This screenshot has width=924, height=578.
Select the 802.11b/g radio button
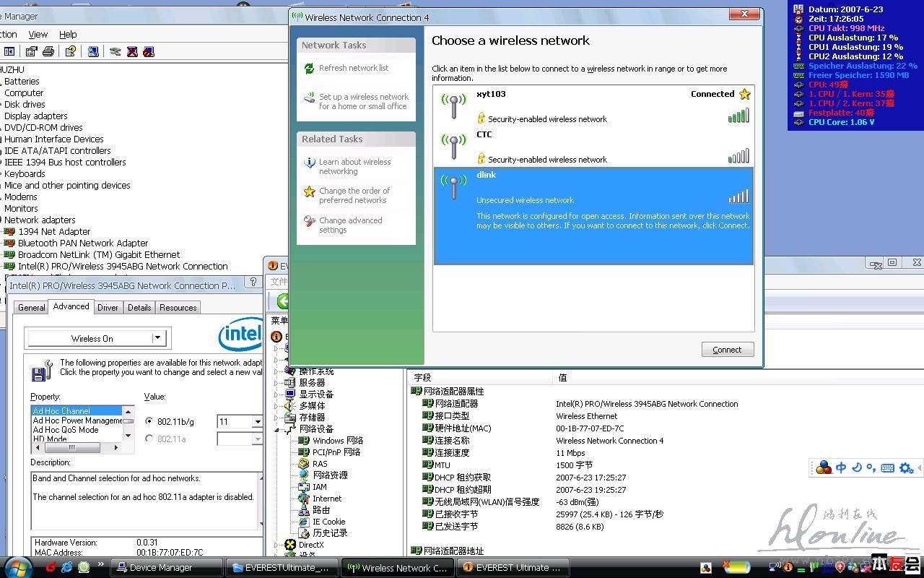pos(149,421)
